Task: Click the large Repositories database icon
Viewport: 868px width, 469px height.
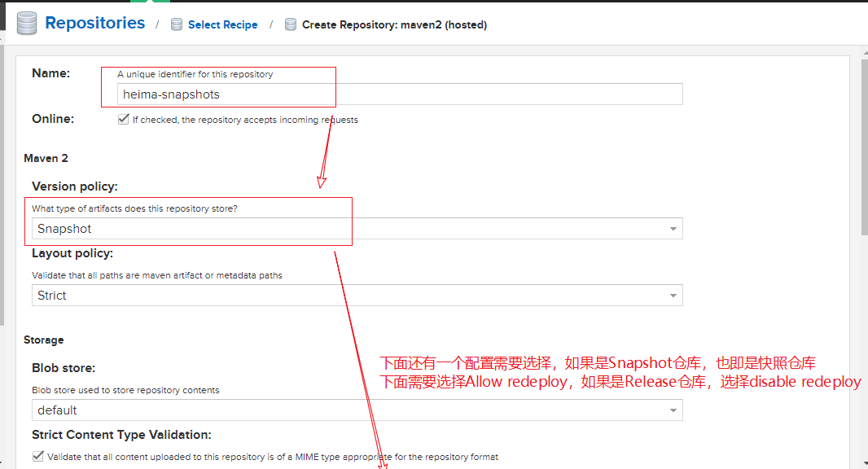Action: coord(26,24)
